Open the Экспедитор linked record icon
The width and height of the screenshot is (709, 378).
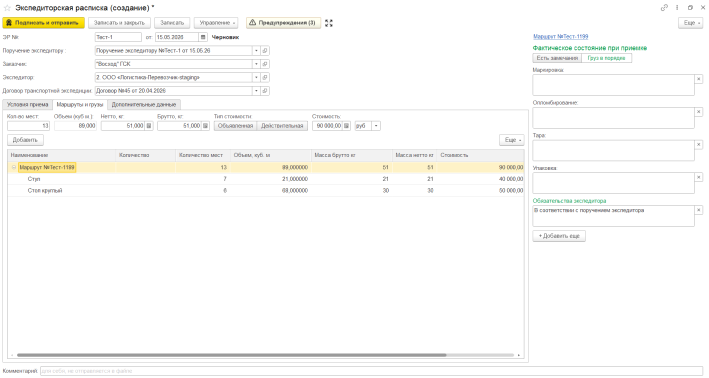click(x=265, y=77)
